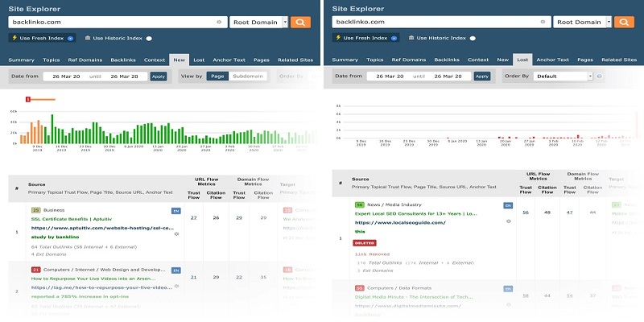Click gear icon beside aptuitiv.com source row
Screen dimensions: 644x322
176,234
